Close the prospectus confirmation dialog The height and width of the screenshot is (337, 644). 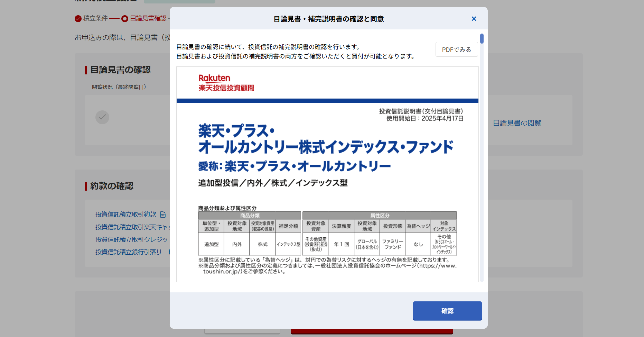tap(474, 19)
